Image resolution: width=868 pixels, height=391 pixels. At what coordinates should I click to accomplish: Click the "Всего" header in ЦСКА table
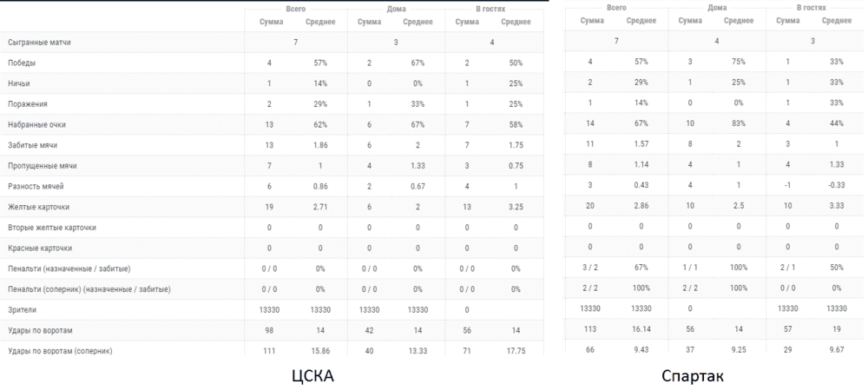[x=296, y=9]
